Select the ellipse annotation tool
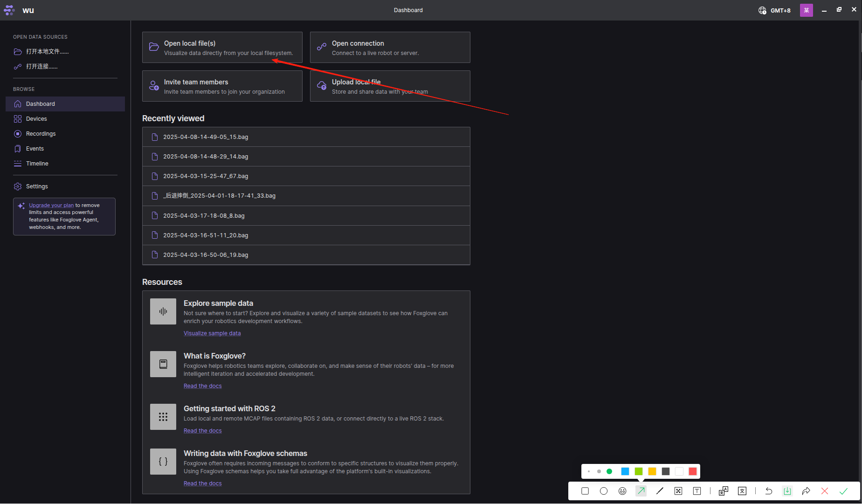Screen dimensions: 862x504 click(604, 491)
